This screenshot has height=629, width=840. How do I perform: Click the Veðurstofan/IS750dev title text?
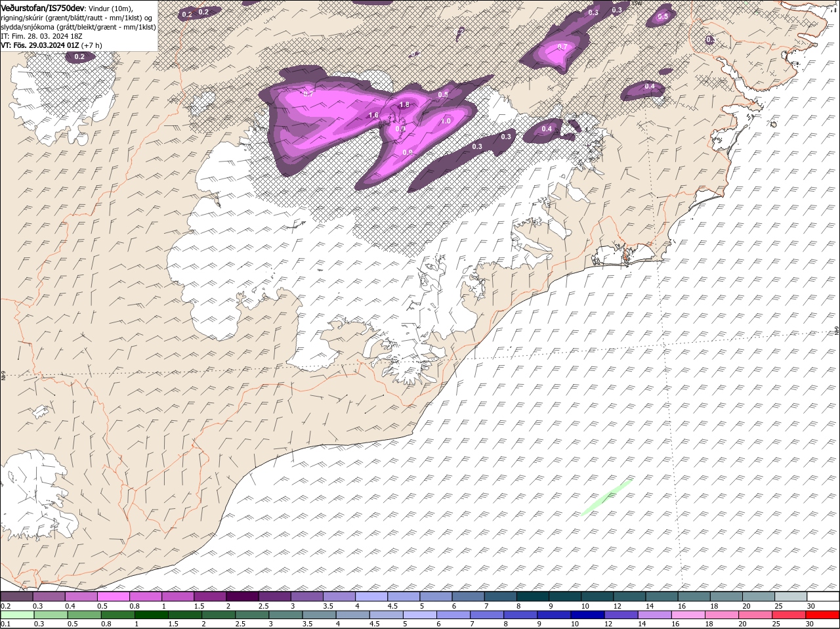click(x=43, y=7)
